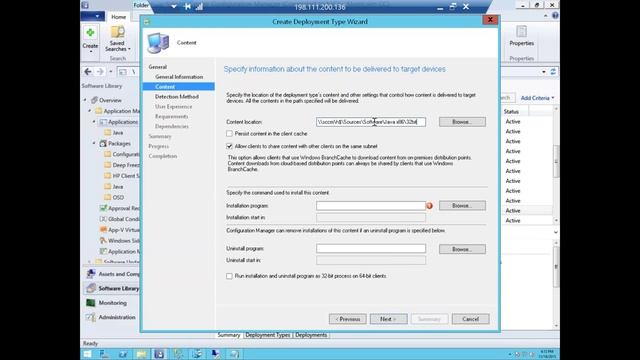Screen dimensions: 640x360
Task: Click the Uninstall program input field
Action: coord(371,249)
